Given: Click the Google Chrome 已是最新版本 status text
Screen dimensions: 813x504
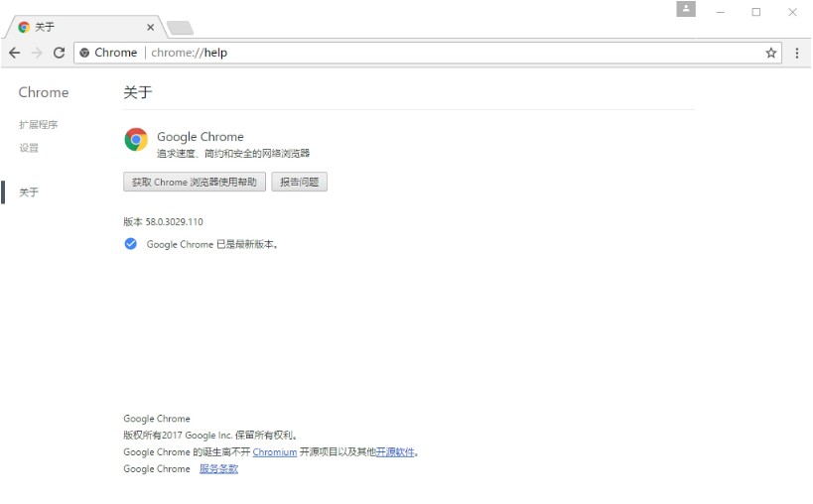Looking at the screenshot, I should (x=212, y=244).
